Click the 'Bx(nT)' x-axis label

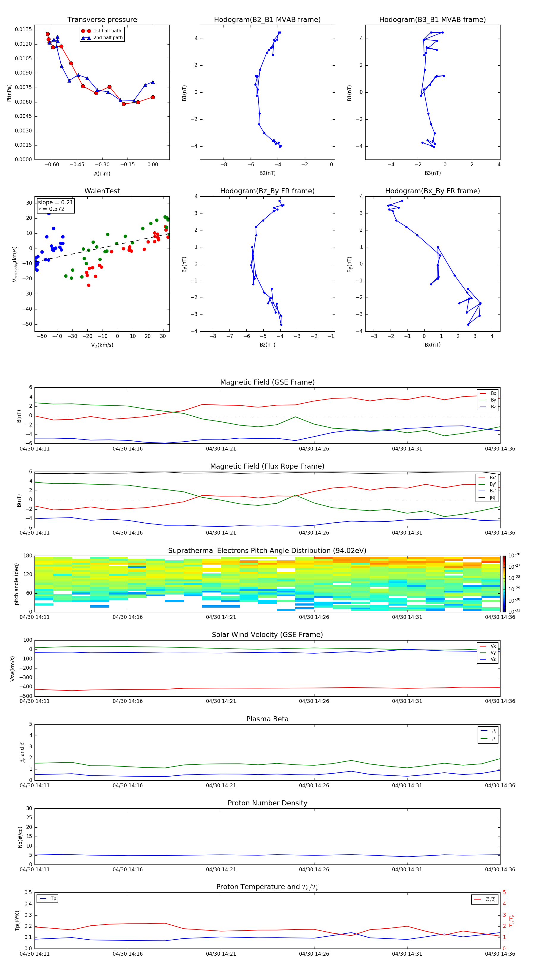(432, 345)
